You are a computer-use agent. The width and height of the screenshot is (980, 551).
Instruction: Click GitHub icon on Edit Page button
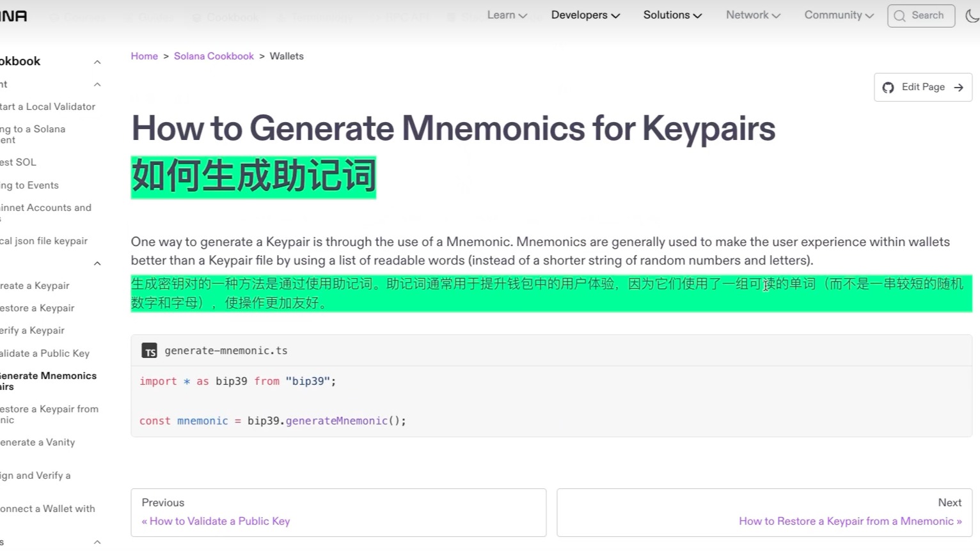coord(888,88)
